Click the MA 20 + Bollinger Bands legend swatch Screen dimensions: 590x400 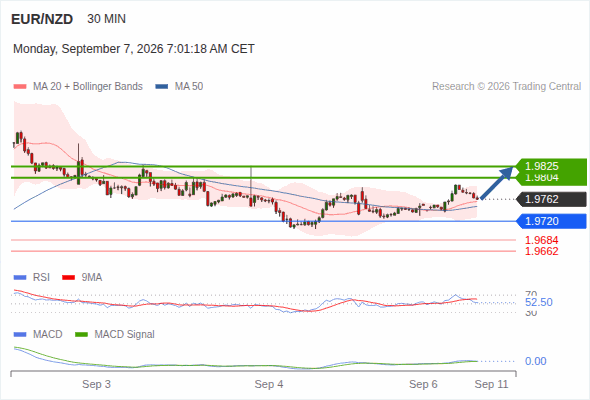pos(20,87)
